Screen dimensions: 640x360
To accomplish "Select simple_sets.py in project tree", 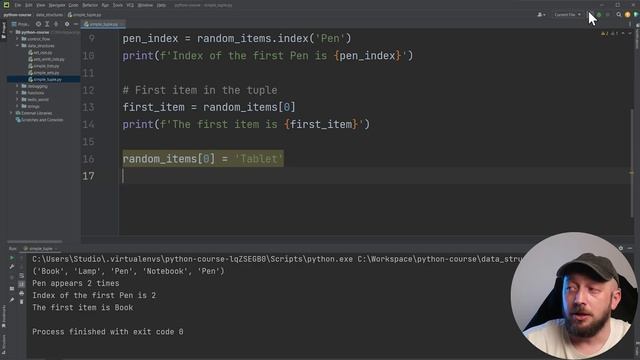I will point(44,73).
